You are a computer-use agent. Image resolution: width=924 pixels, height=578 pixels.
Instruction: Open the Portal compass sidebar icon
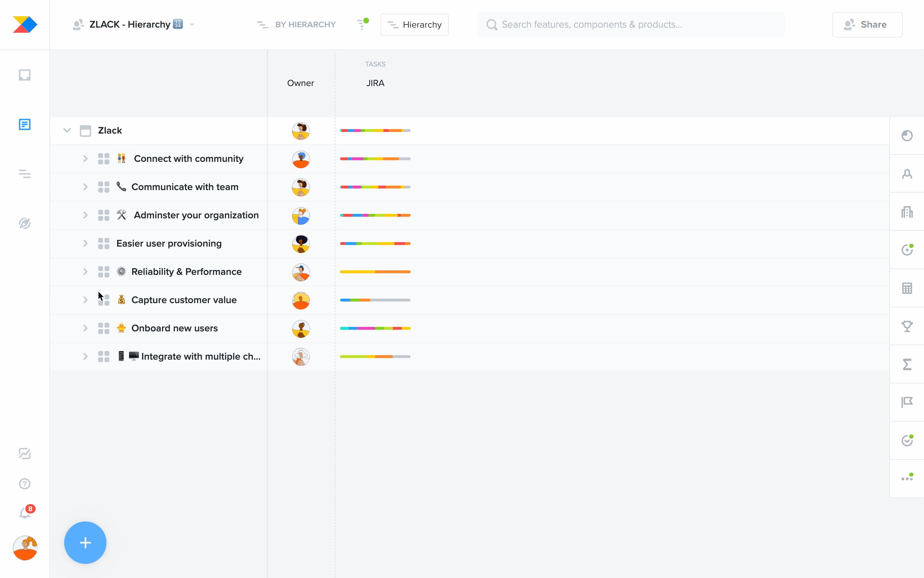pyautogui.click(x=25, y=223)
